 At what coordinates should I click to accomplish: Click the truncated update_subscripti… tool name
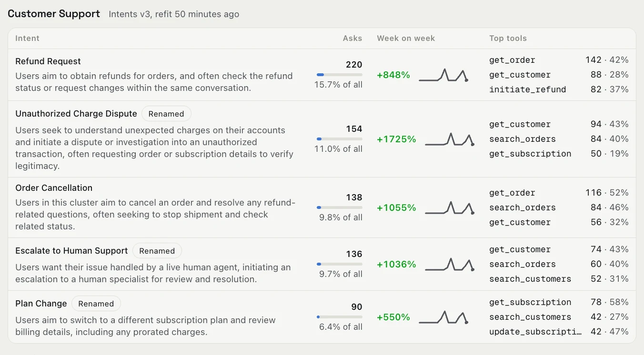coord(535,332)
